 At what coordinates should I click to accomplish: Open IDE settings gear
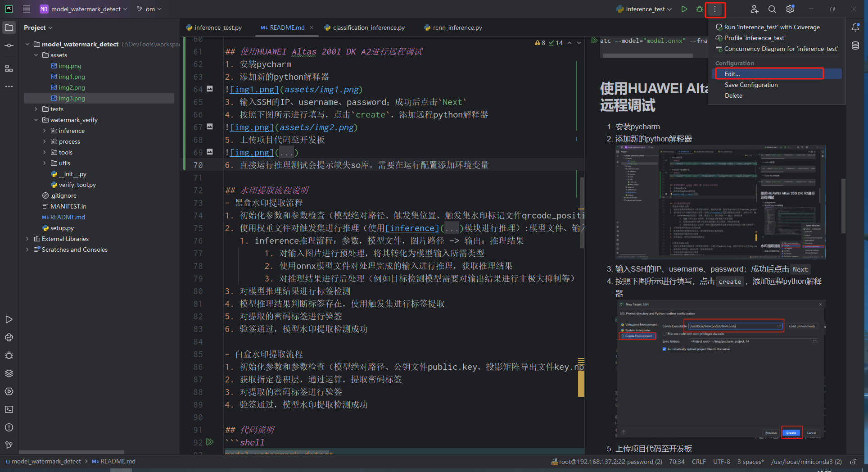[790, 9]
